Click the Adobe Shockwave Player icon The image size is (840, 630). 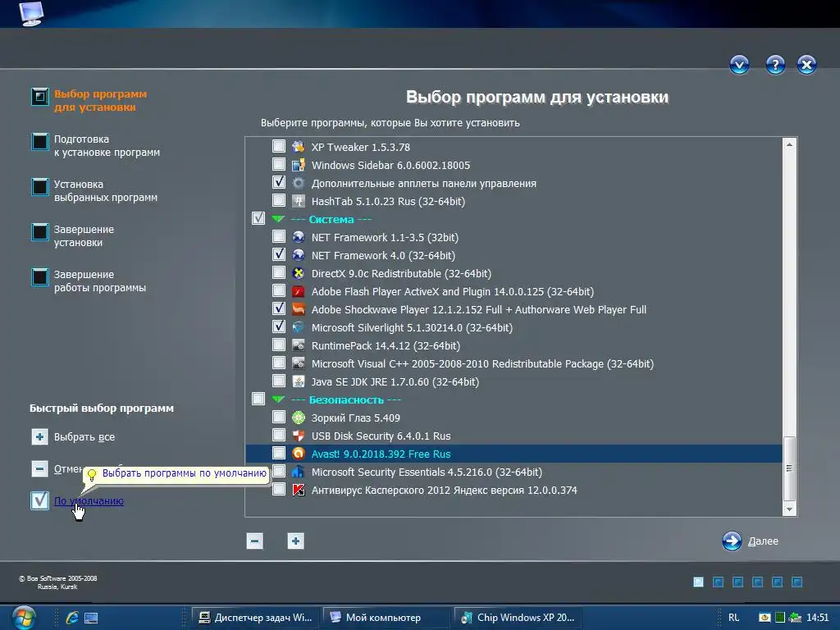coord(299,309)
